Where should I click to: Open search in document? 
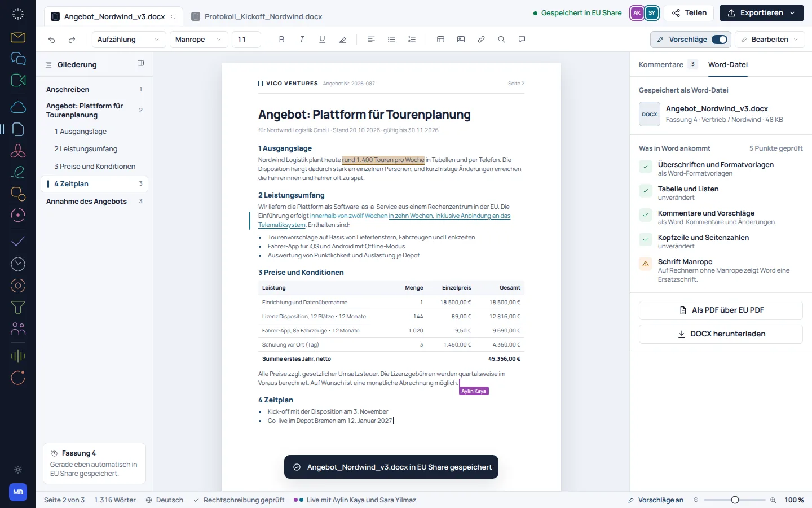[x=501, y=40]
